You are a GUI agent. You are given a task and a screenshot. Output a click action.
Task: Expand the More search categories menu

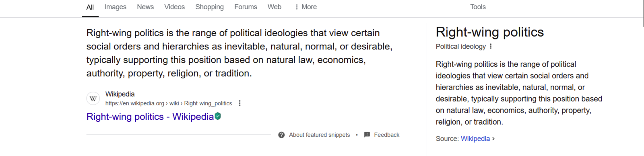tap(305, 7)
